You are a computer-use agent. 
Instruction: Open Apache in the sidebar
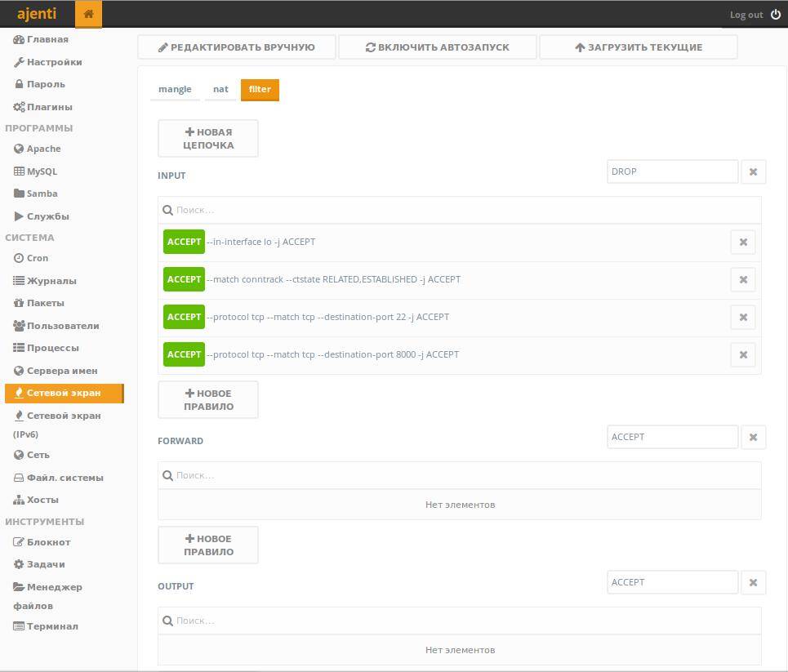tap(43, 149)
